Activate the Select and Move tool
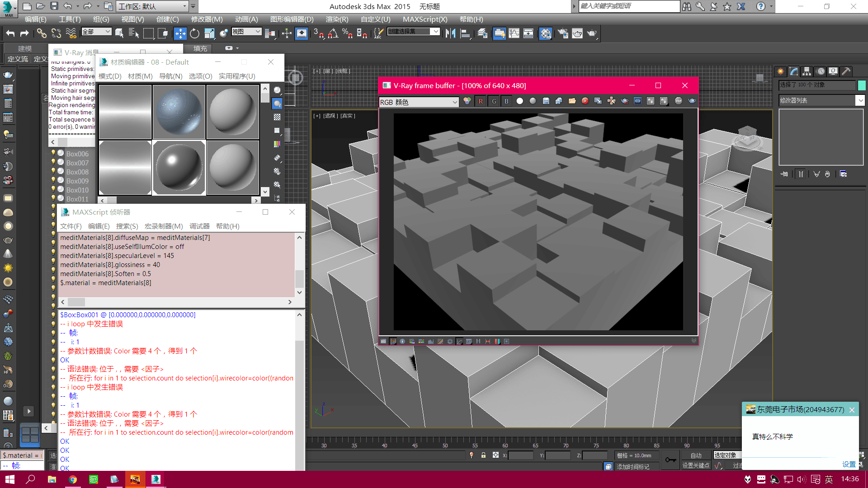868x488 pixels. [x=180, y=33]
